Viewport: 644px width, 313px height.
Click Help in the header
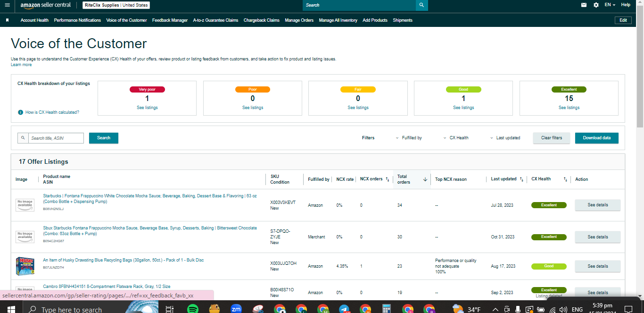click(x=626, y=5)
